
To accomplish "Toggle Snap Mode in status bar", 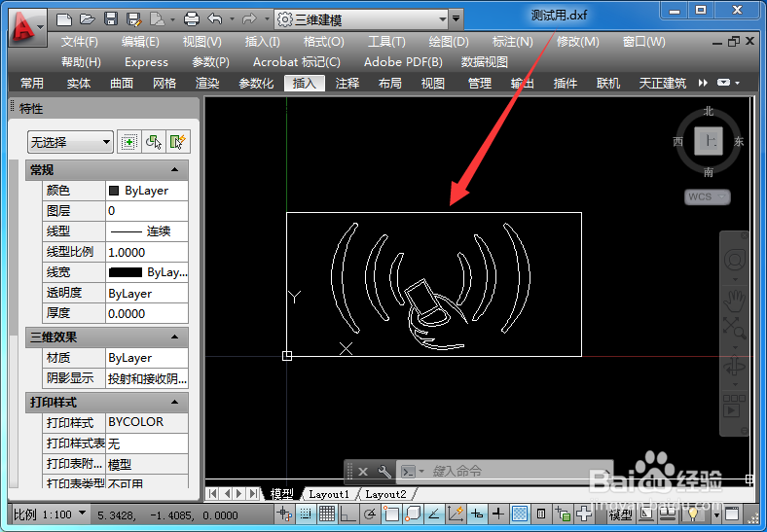I will click(306, 514).
